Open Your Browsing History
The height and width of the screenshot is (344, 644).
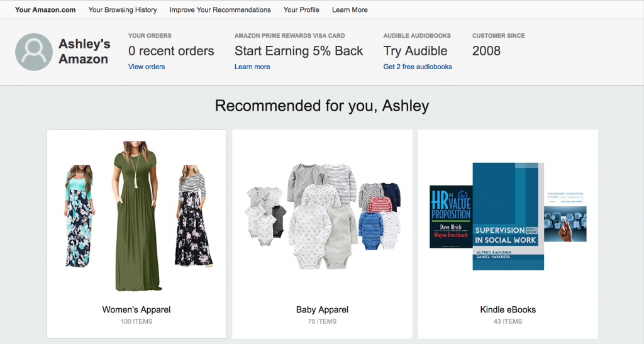click(123, 10)
